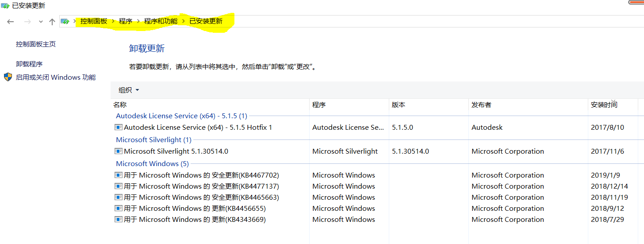Open the 组织 dropdown menu
644x244 pixels.
(129, 90)
